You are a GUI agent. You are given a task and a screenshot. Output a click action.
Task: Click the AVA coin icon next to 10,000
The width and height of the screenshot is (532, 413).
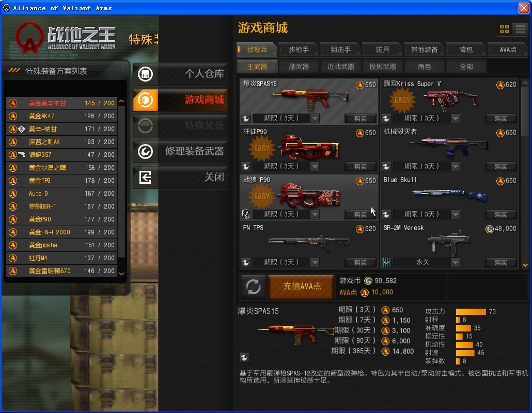click(x=365, y=292)
